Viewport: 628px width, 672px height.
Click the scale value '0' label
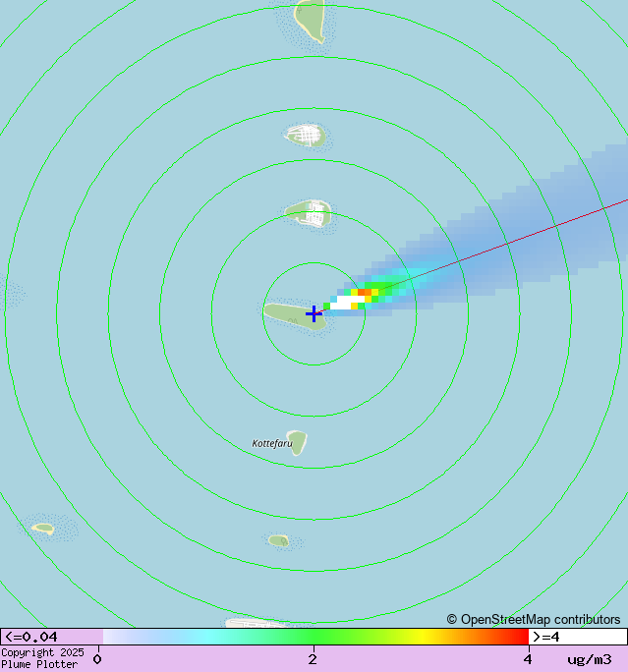[x=97, y=659]
